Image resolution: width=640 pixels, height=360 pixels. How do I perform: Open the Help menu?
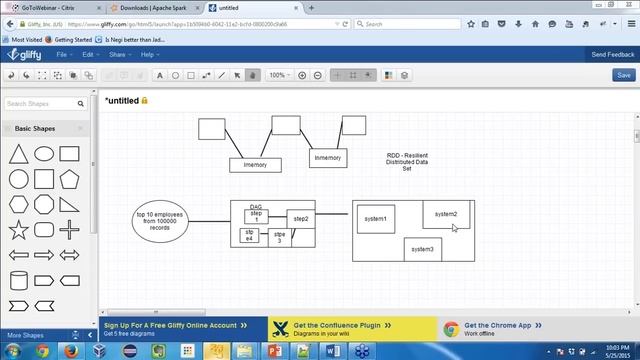tap(150, 55)
